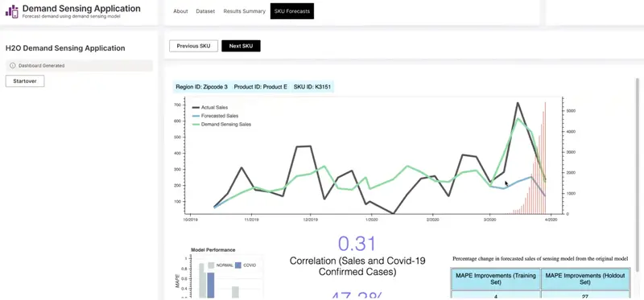Go to the Previous SKU
This screenshot has height=300, width=644.
tap(193, 46)
